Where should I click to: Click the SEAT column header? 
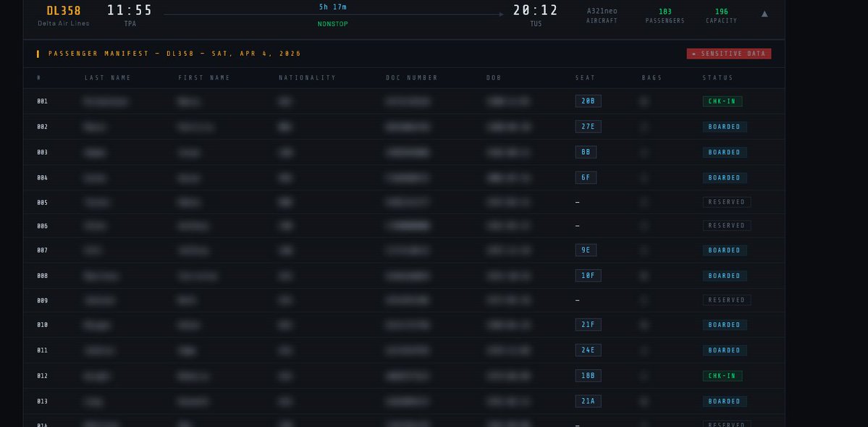tap(585, 78)
